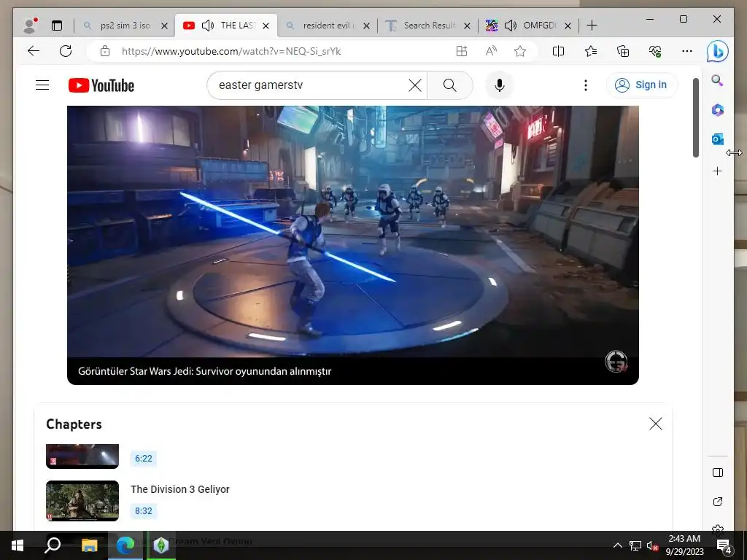
Task: Click the page vertical scrollbar
Action: [695, 117]
